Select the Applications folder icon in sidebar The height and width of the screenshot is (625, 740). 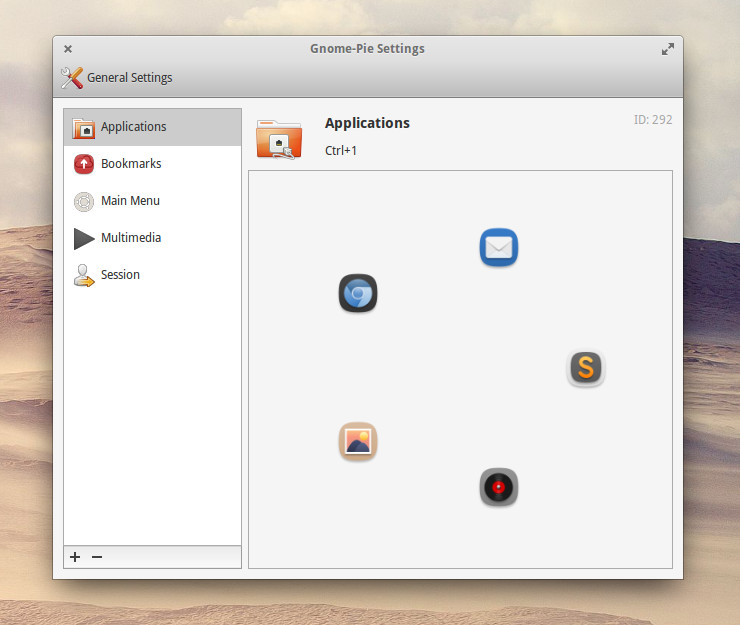[84, 127]
